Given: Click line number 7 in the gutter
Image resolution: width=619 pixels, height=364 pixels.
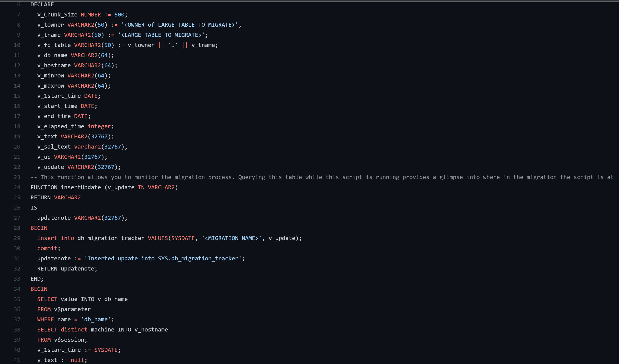Looking at the screenshot, I should tap(19, 15).
